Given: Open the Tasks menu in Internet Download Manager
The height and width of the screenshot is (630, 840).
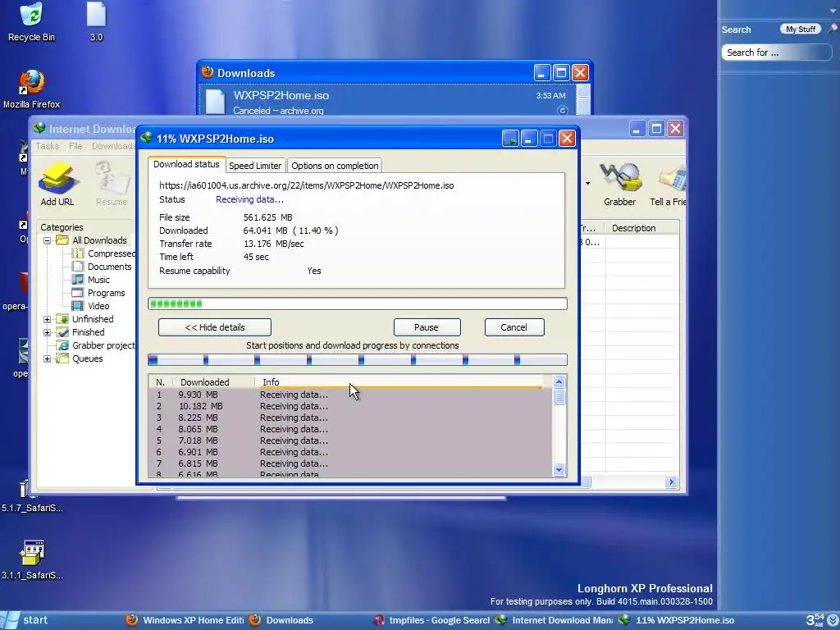Looking at the screenshot, I should coord(47,146).
